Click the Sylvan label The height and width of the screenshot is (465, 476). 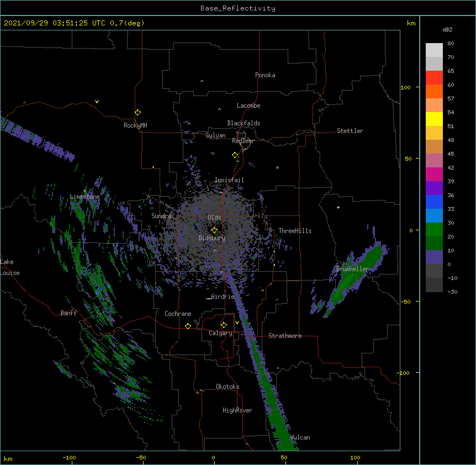pos(215,135)
